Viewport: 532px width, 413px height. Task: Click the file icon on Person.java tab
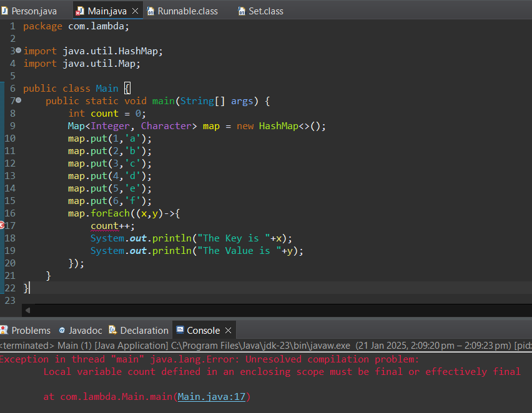(6, 10)
